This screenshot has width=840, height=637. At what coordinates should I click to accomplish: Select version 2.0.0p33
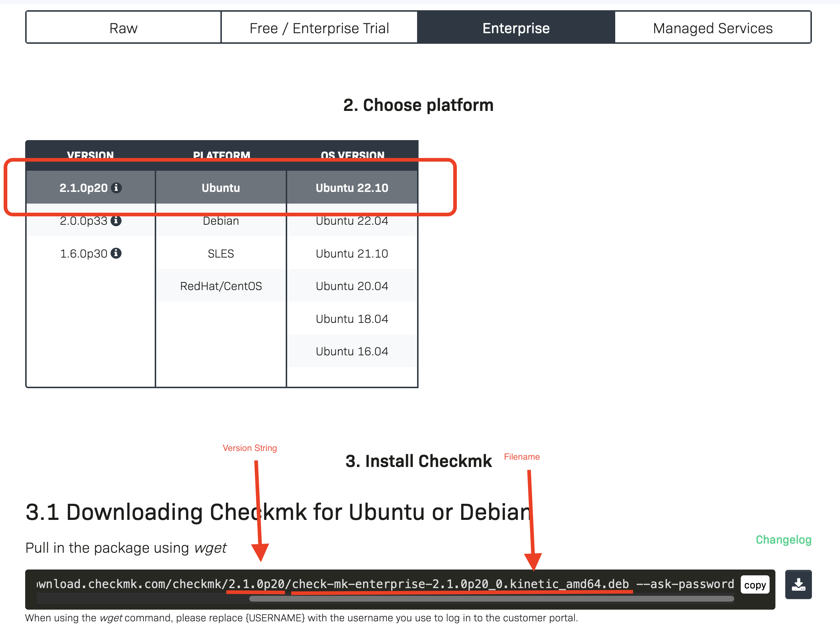pyautogui.click(x=84, y=221)
